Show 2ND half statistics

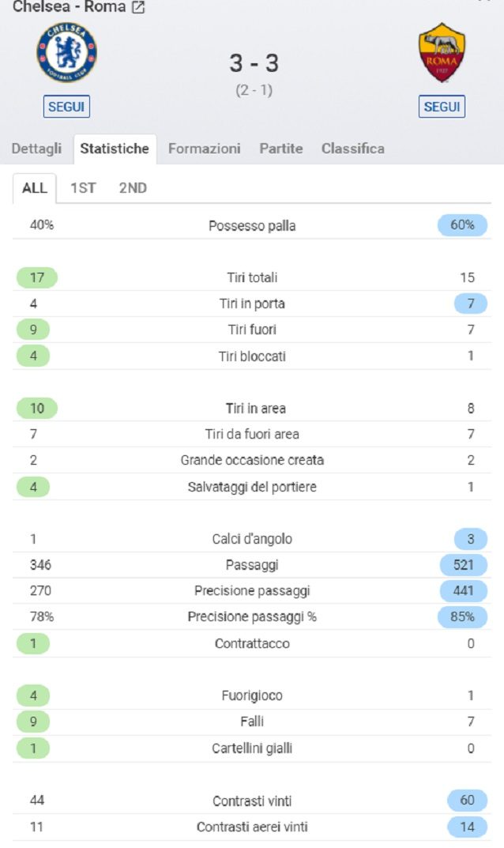tap(133, 188)
